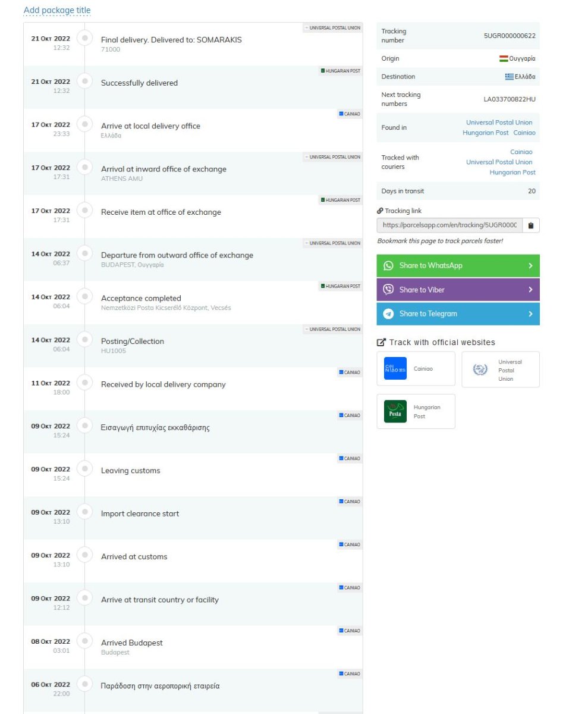Screen dimensions: 588x714
Task: Click the Hungarian Posta logo
Action: pyautogui.click(x=395, y=411)
